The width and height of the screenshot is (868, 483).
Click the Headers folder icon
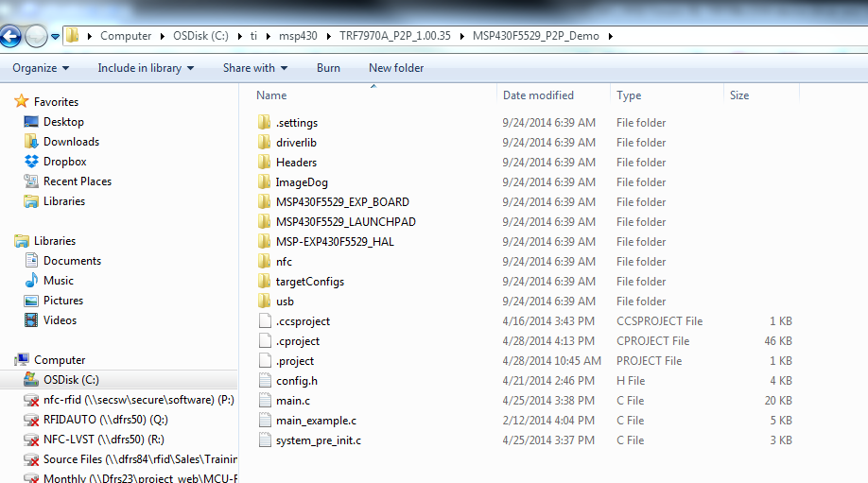point(265,162)
